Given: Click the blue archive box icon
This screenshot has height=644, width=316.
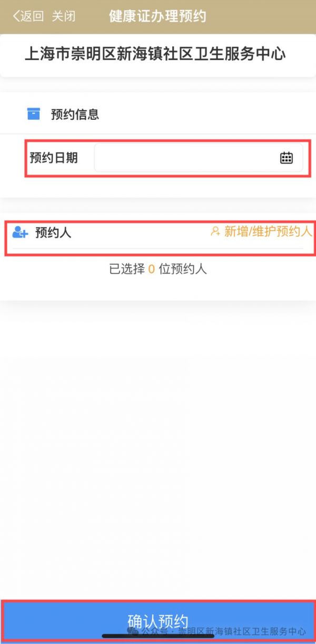Looking at the screenshot, I should point(33,113).
